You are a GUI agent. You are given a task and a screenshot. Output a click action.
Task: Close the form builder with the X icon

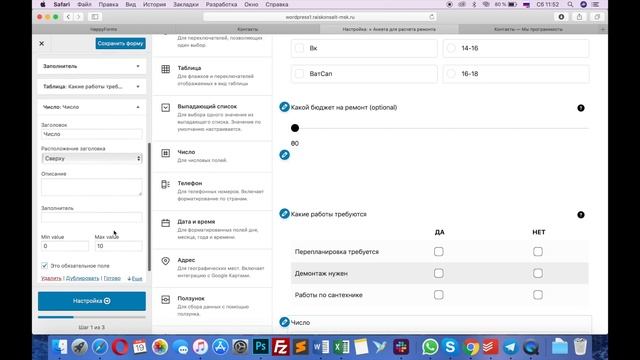click(42, 43)
